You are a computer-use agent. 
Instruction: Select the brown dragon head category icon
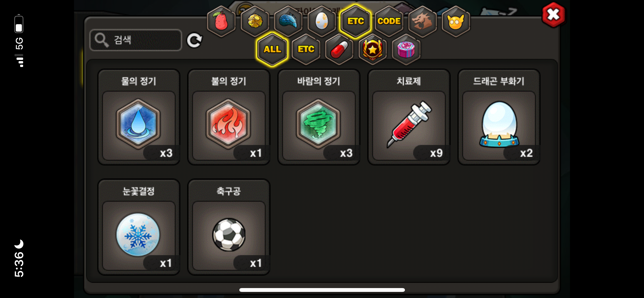coord(422,21)
